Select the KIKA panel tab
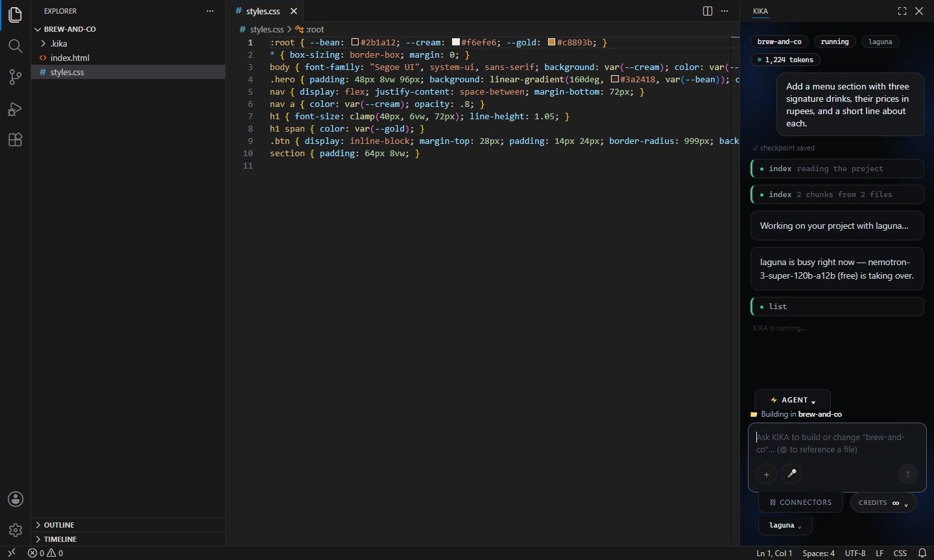934x560 pixels. [760, 11]
